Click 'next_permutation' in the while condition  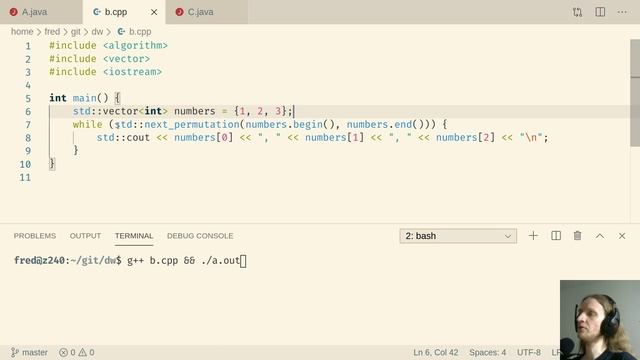click(192, 124)
